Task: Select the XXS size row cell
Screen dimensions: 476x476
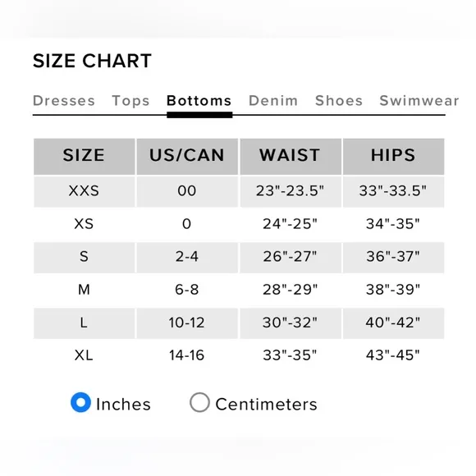Action: [x=84, y=192]
